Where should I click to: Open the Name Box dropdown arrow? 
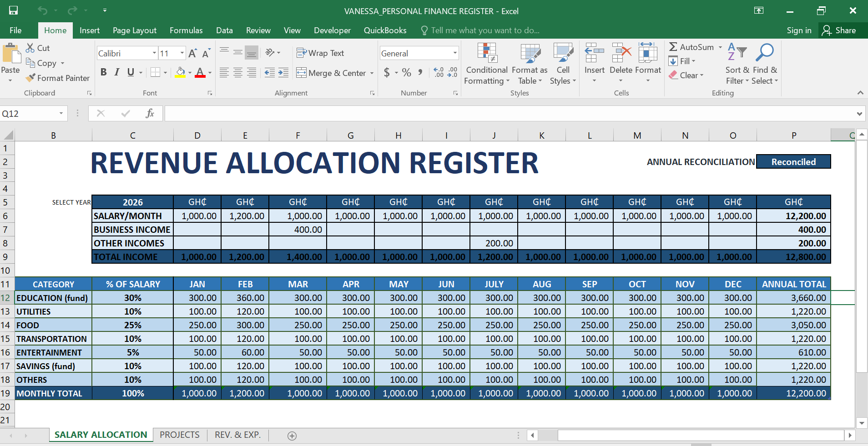(61, 113)
